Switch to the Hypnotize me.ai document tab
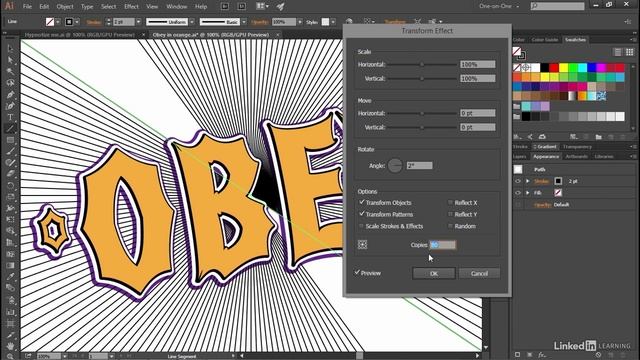640x360 pixels. click(x=80, y=35)
